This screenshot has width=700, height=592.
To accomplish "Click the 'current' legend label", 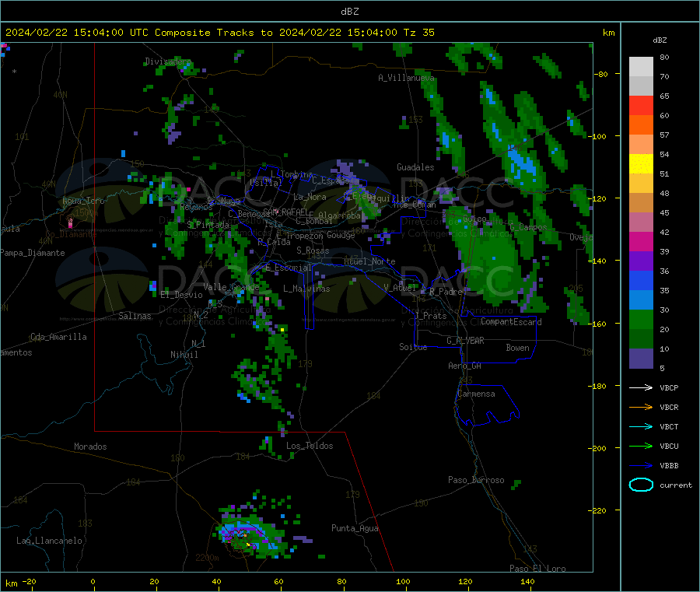I will 676,485.
